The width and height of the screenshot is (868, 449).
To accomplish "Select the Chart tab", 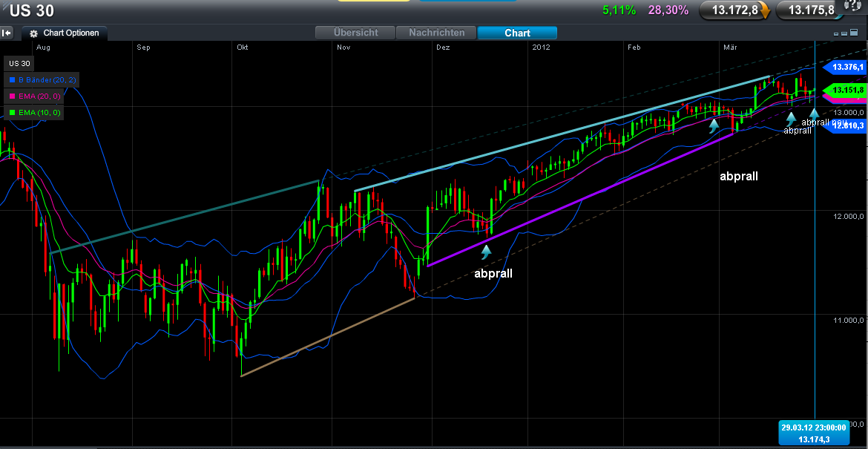I will pos(517,33).
